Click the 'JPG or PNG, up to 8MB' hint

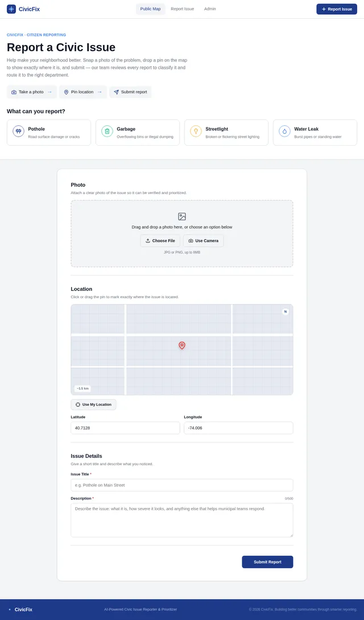point(182,252)
